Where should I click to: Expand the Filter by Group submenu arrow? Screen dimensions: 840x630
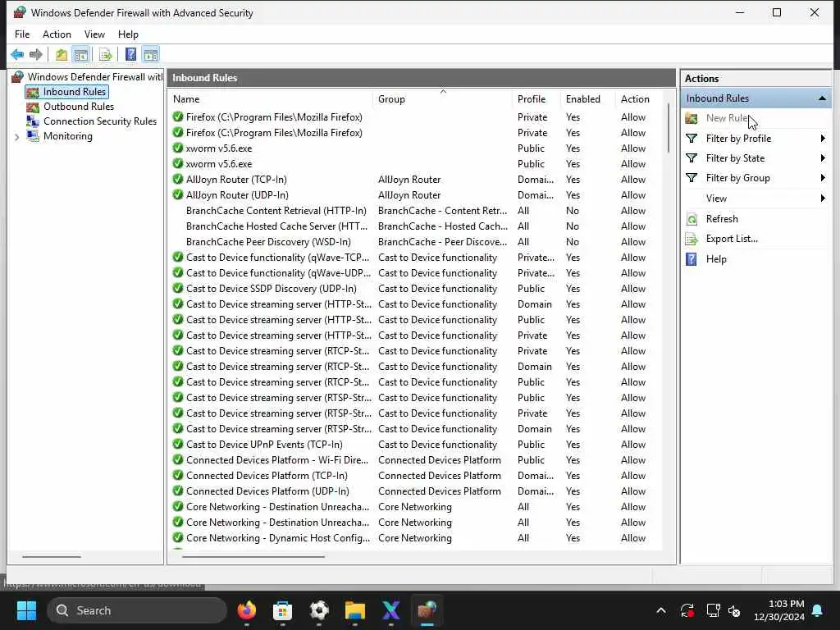(823, 178)
